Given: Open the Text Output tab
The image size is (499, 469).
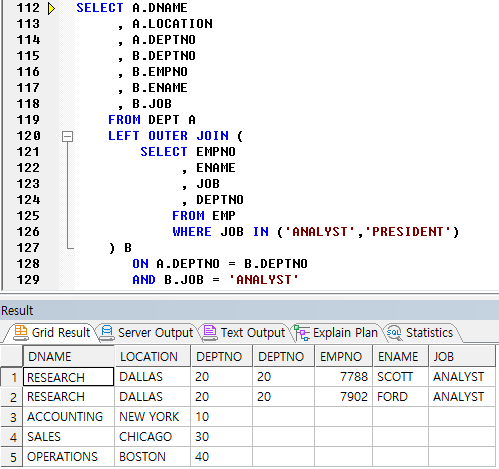Looking at the screenshot, I should coord(244,333).
